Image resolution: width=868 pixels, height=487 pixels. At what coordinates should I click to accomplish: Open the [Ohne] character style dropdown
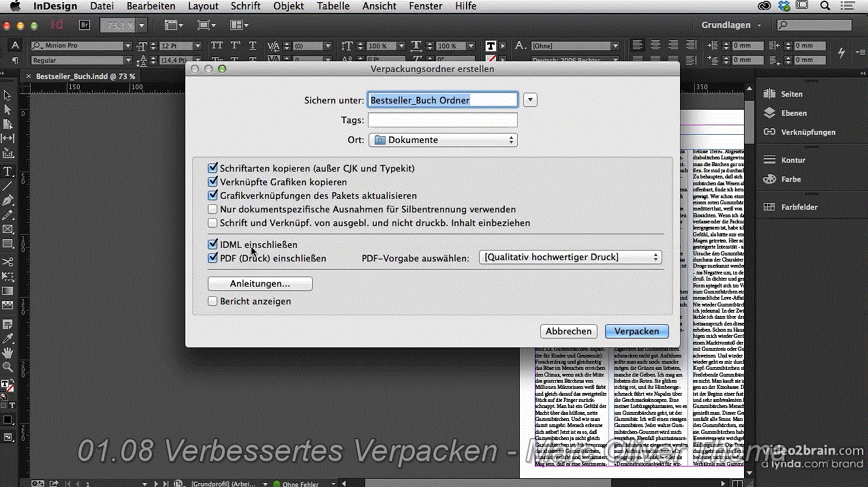pos(615,46)
